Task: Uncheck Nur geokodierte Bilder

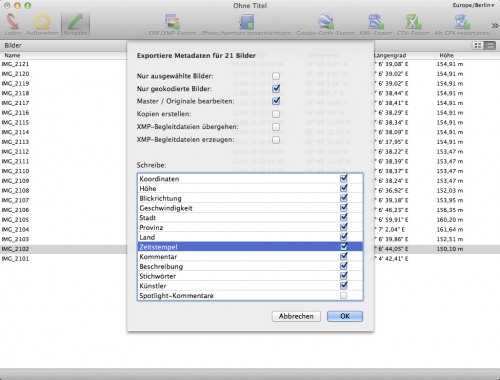Action: [276, 89]
